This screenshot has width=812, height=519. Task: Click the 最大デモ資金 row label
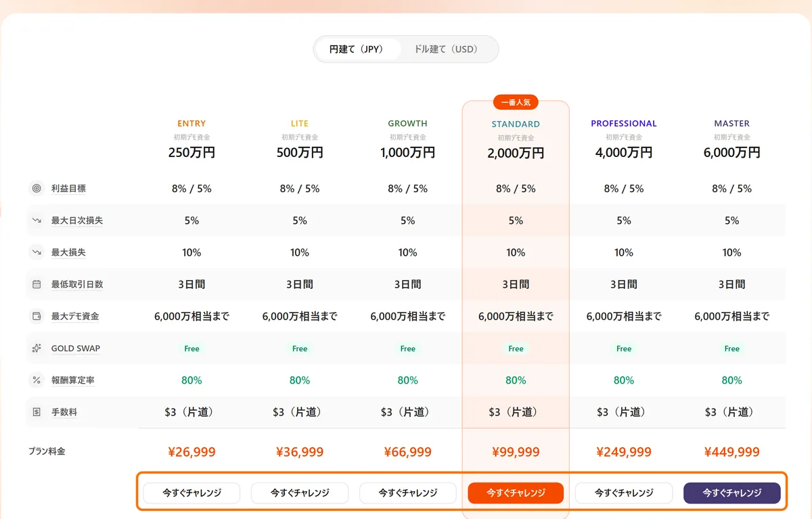click(x=75, y=316)
